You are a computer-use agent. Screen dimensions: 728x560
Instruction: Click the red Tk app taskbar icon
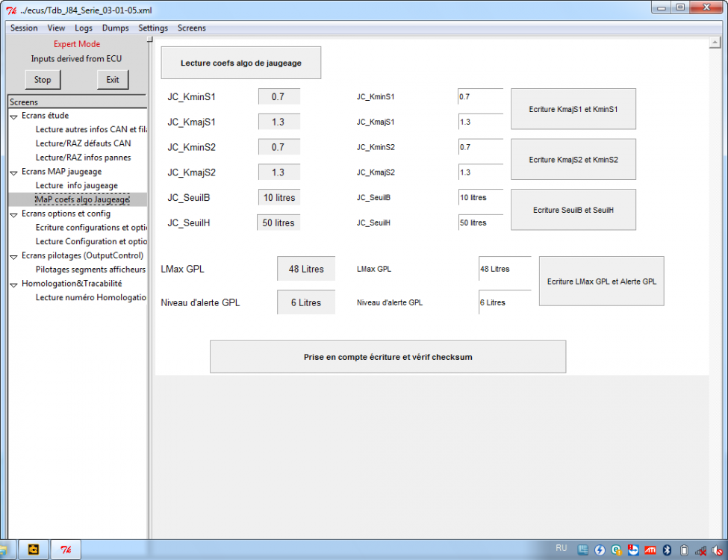66,550
